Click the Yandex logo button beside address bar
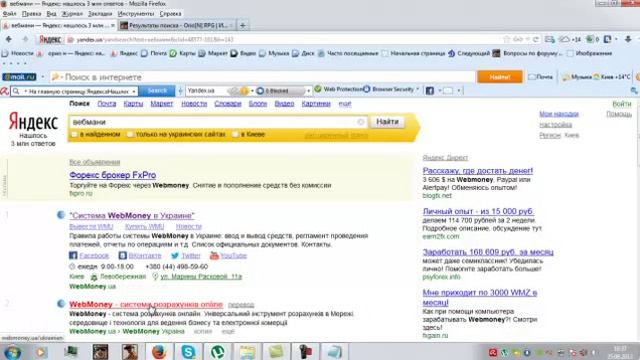Viewport: 640px width, 360px height. click(50, 40)
